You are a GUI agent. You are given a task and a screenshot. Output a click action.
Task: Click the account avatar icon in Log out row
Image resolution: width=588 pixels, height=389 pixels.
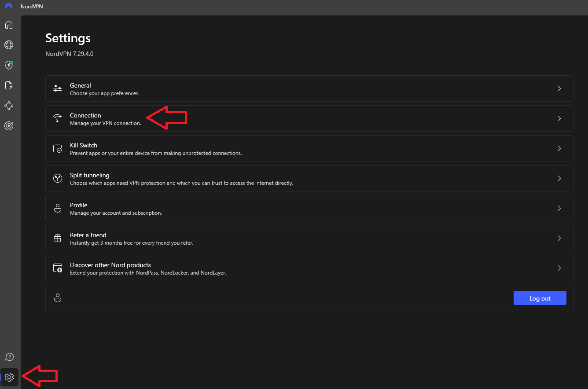[58, 298]
